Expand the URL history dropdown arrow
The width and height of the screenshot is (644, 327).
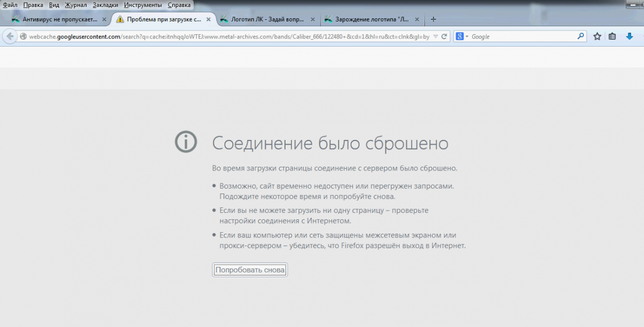(435, 36)
